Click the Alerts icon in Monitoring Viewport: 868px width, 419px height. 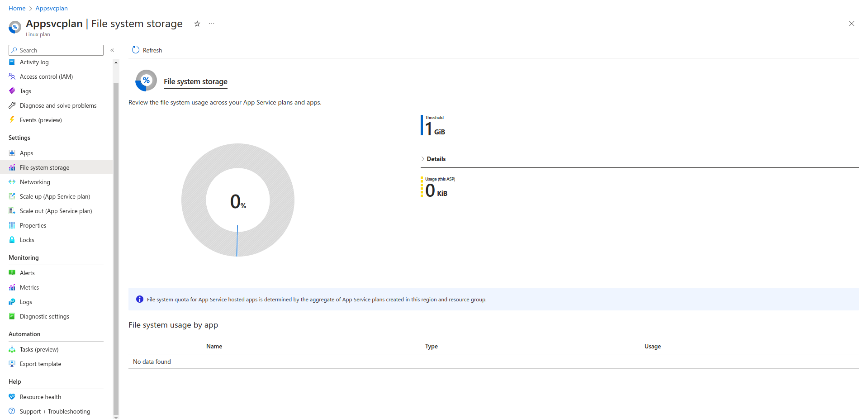(12, 273)
